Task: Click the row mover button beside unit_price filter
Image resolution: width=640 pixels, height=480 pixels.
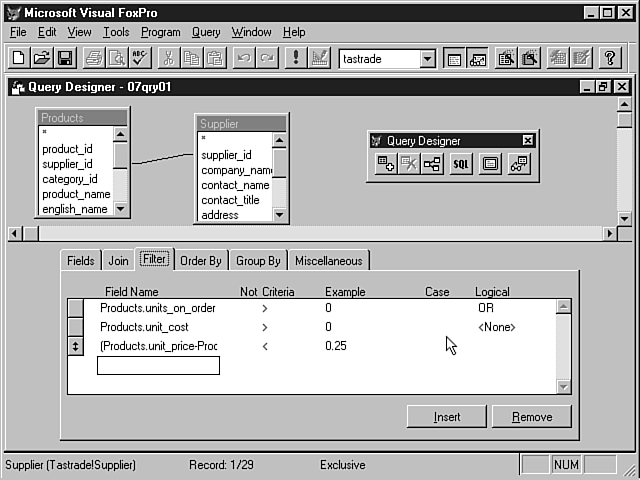Action: point(75,346)
